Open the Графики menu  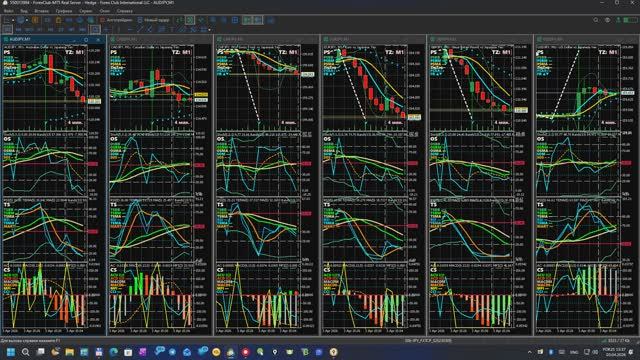(x=64, y=11)
